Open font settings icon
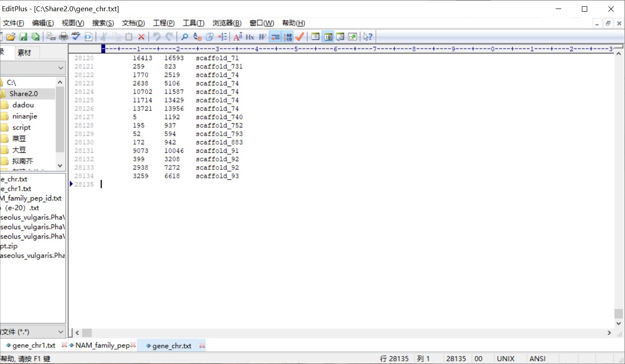 [x=238, y=37]
